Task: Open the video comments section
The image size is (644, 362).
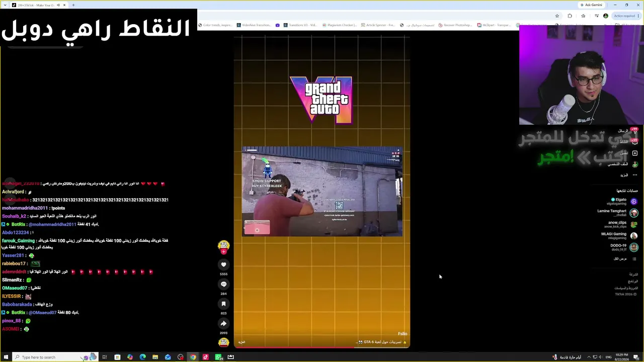Action: coord(224,284)
